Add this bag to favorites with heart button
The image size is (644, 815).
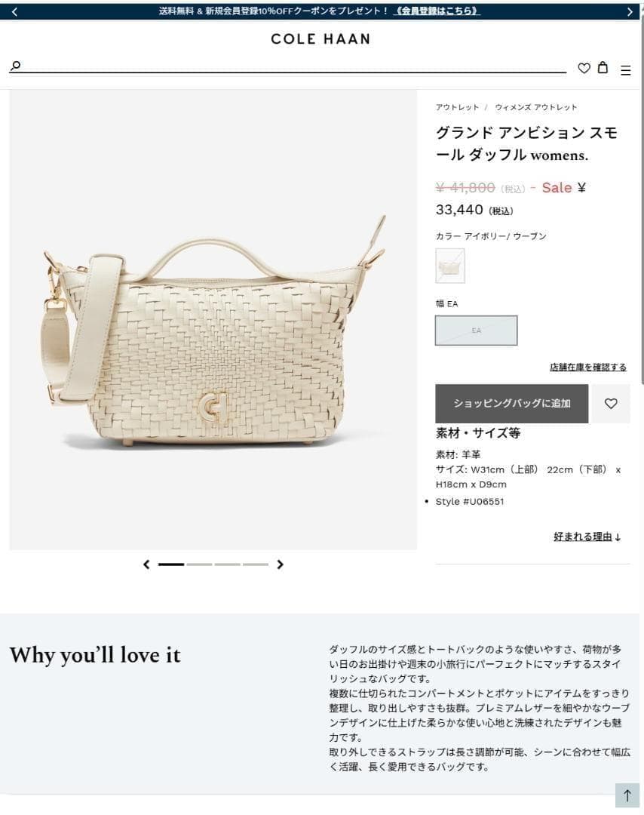(611, 403)
